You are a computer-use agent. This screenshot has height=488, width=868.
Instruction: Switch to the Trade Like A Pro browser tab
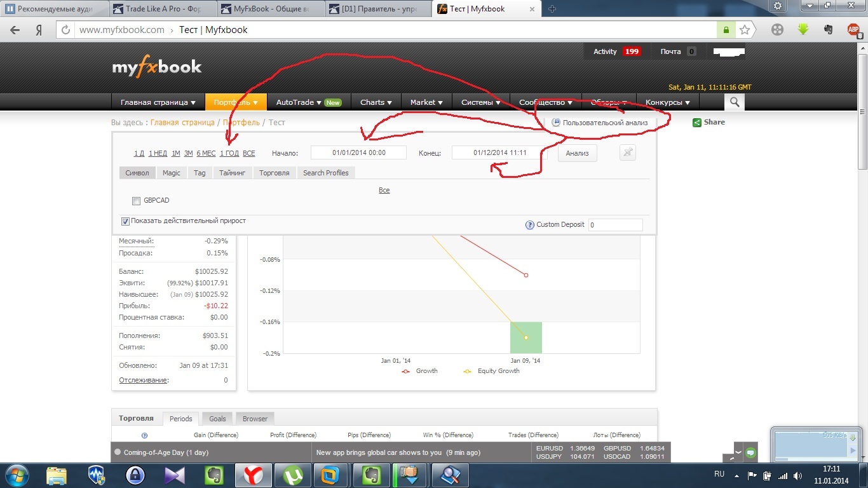coord(163,9)
